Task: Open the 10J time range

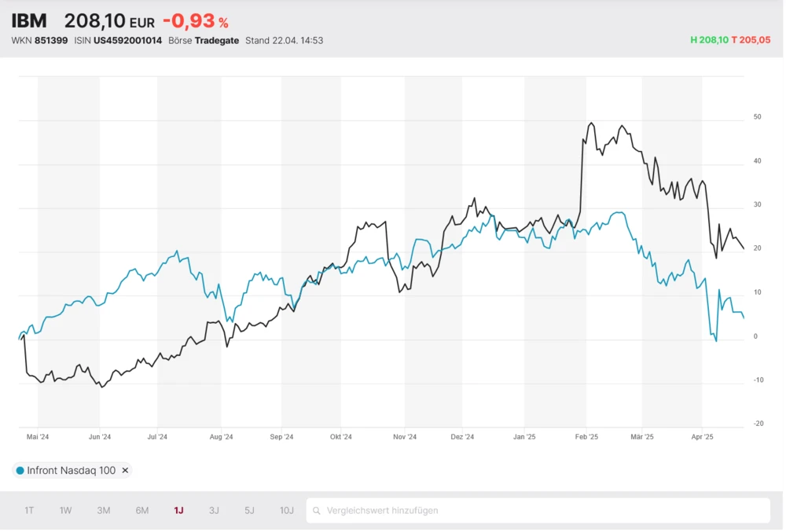Action: coord(287,511)
